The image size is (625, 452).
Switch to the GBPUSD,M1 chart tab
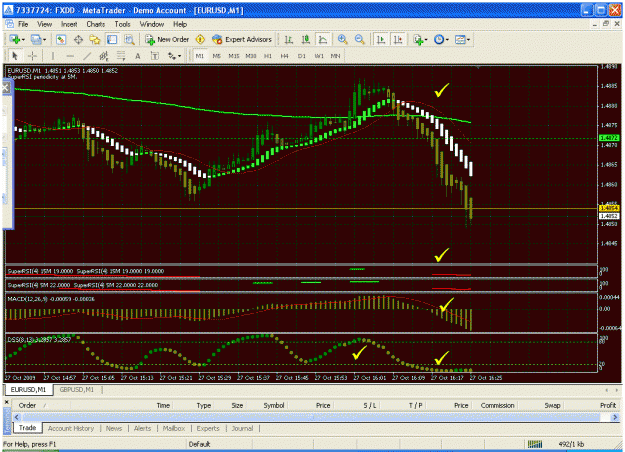pyautogui.click(x=77, y=389)
